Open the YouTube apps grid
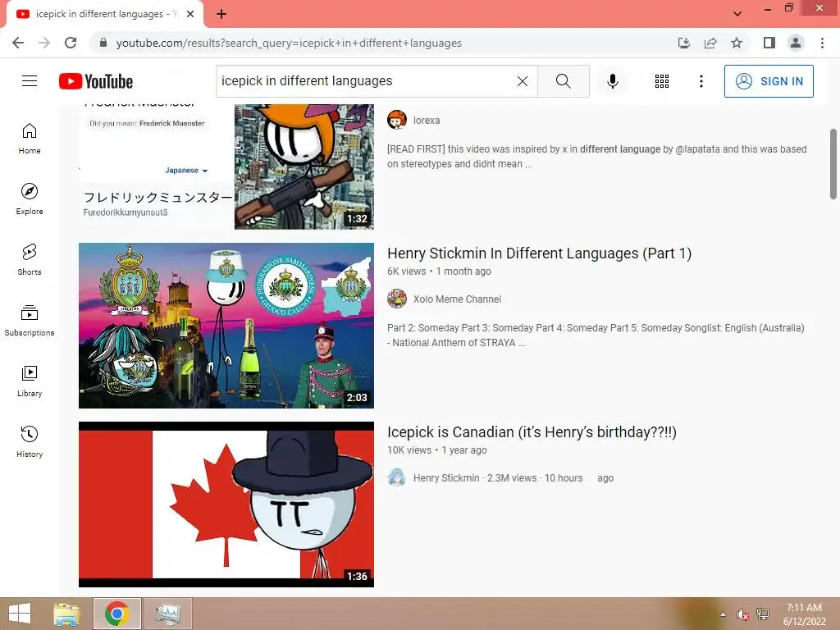The width and height of the screenshot is (840, 630). coord(662,81)
